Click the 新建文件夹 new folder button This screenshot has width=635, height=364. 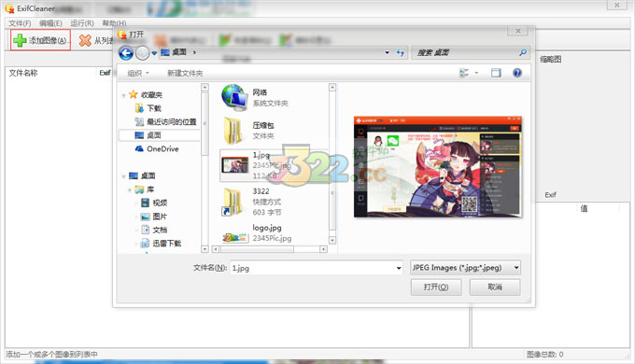coord(185,73)
